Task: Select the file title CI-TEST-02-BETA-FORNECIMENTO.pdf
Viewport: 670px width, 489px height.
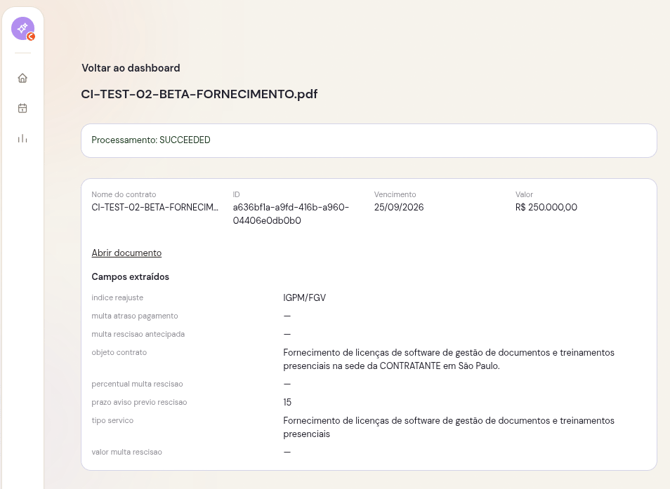Action: tap(199, 94)
